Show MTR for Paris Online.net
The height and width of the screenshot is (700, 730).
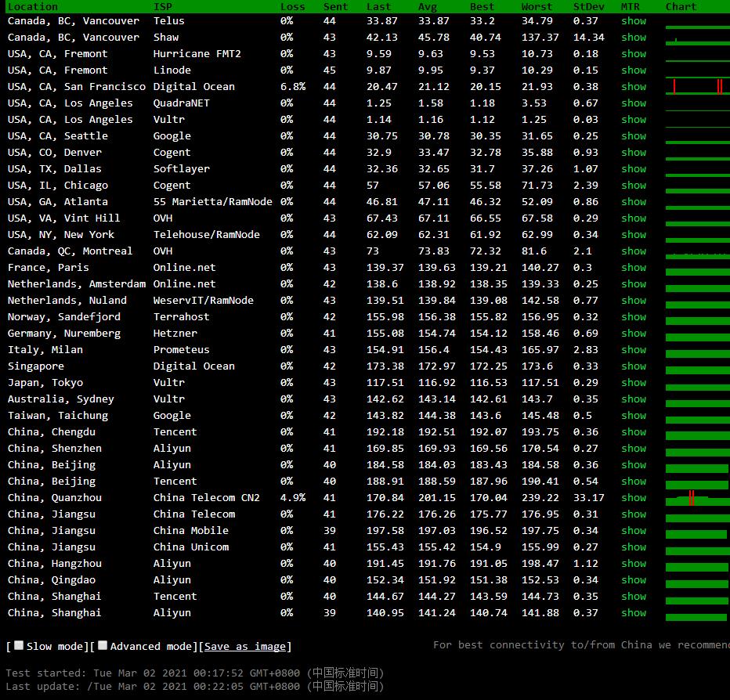click(x=633, y=268)
